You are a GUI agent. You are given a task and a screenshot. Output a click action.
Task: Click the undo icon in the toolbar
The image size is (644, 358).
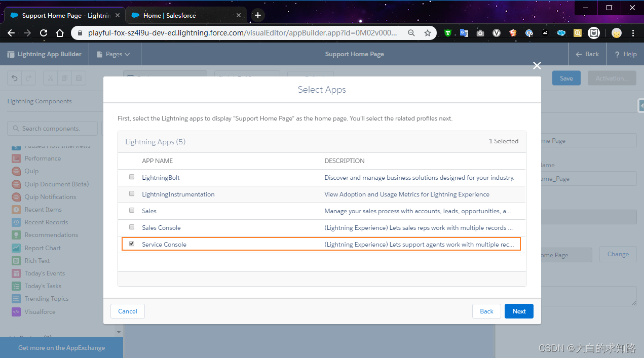(x=15, y=78)
